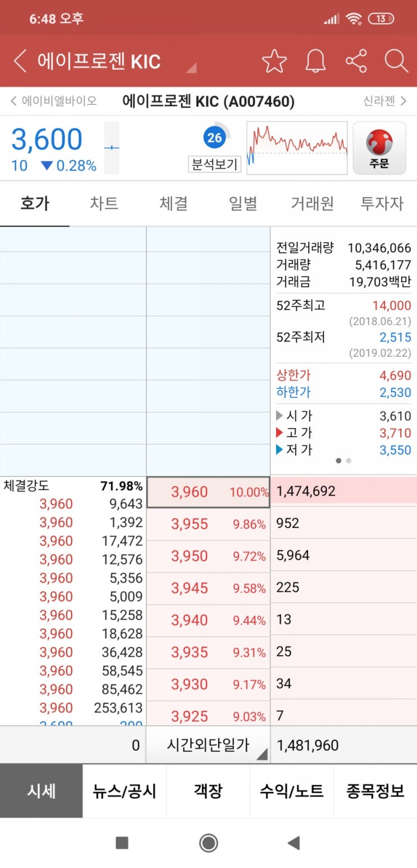
Task: Tap the Wi-Fi icon in status bar
Action: pyautogui.click(x=354, y=19)
